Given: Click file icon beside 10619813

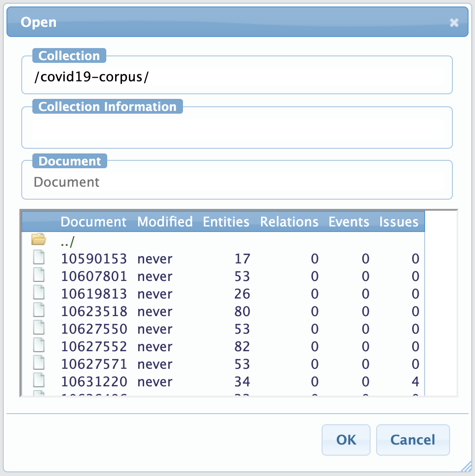Looking at the screenshot, I should click(x=39, y=293).
